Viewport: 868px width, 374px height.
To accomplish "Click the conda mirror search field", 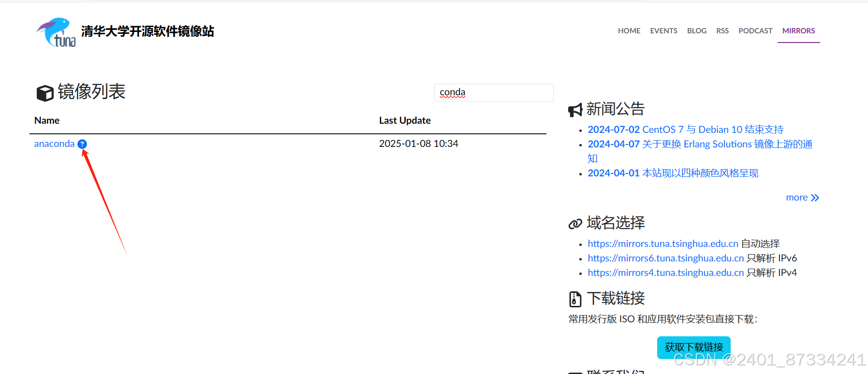I will [494, 92].
